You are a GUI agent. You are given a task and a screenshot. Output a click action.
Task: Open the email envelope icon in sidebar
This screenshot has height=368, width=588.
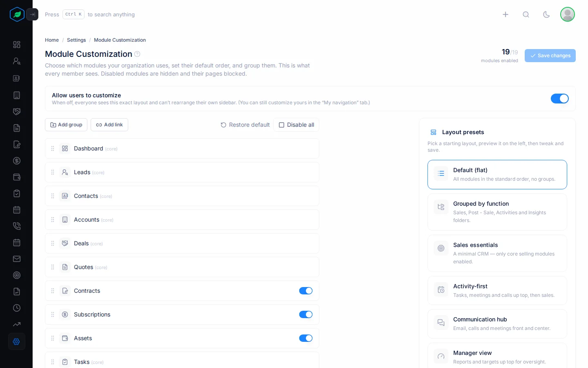pos(17,259)
